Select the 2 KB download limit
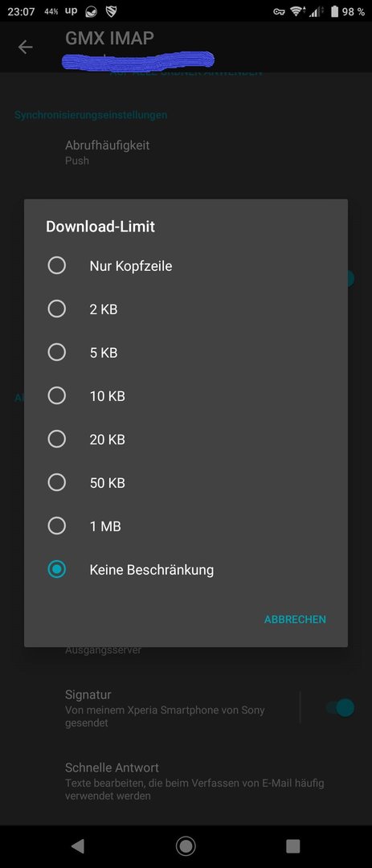Screen dimensions: 372x868 coord(56,309)
